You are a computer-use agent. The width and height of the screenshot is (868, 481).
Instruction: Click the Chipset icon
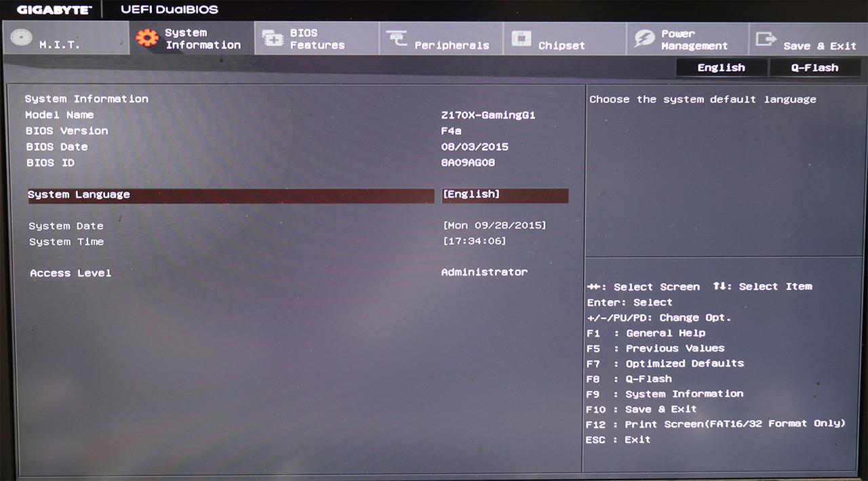(521, 39)
